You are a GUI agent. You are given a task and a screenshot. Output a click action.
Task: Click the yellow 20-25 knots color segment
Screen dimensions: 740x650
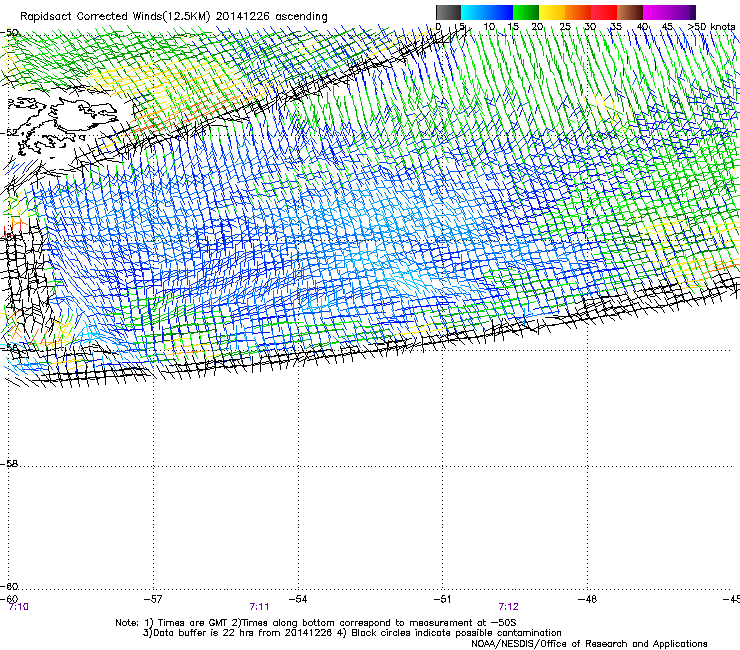pos(552,12)
